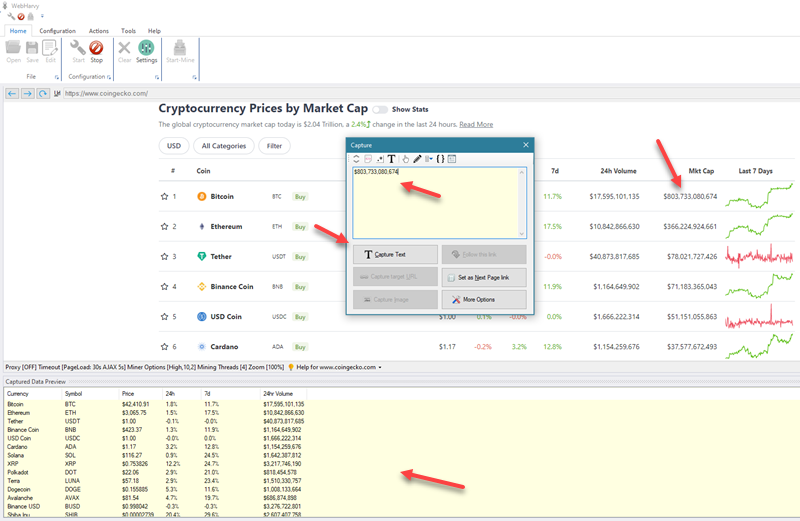Click the Stop configuration icon in the ribbon

point(96,50)
